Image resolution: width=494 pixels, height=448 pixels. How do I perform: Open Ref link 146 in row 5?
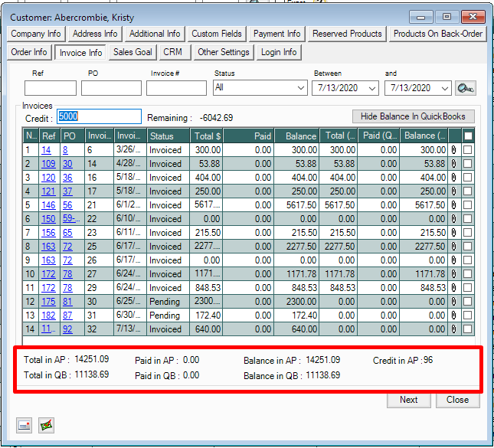point(49,205)
